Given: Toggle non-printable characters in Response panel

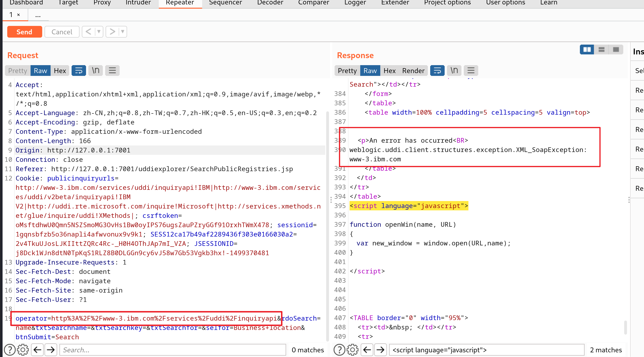Looking at the screenshot, I should click(x=454, y=71).
